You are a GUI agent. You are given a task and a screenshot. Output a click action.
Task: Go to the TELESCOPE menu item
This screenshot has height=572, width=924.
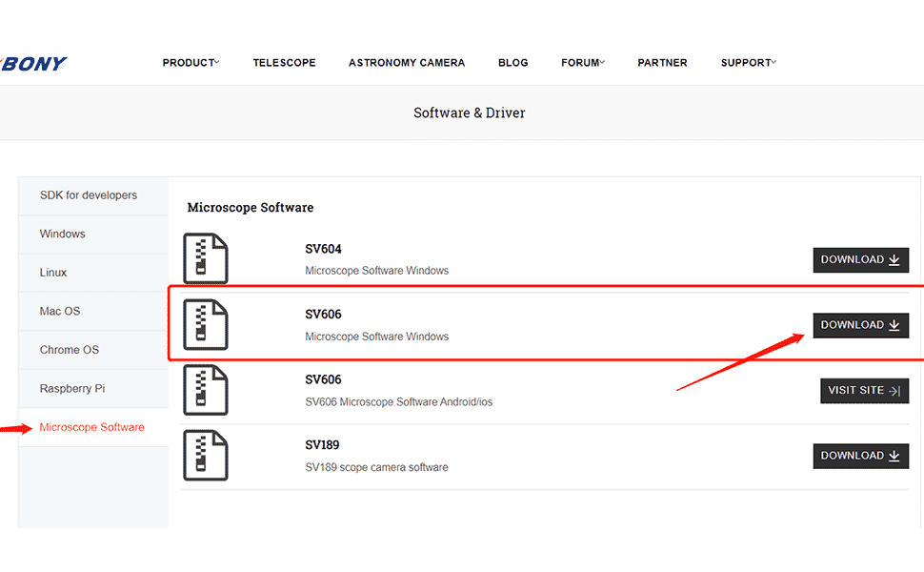point(284,63)
